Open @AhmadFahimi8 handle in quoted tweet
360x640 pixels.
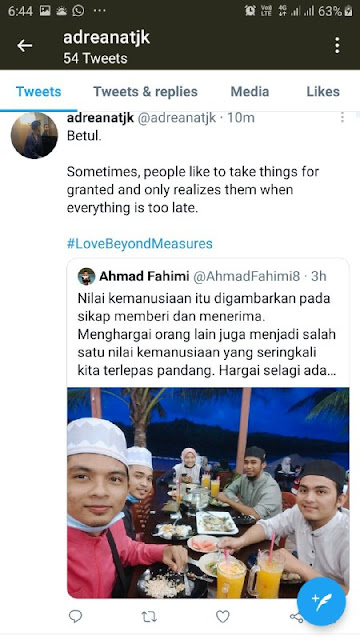pos(246,276)
